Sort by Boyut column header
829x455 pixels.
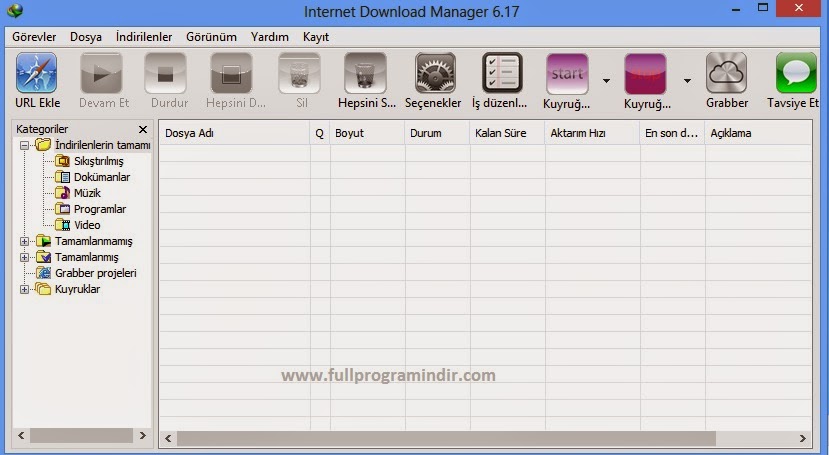tap(367, 133)
